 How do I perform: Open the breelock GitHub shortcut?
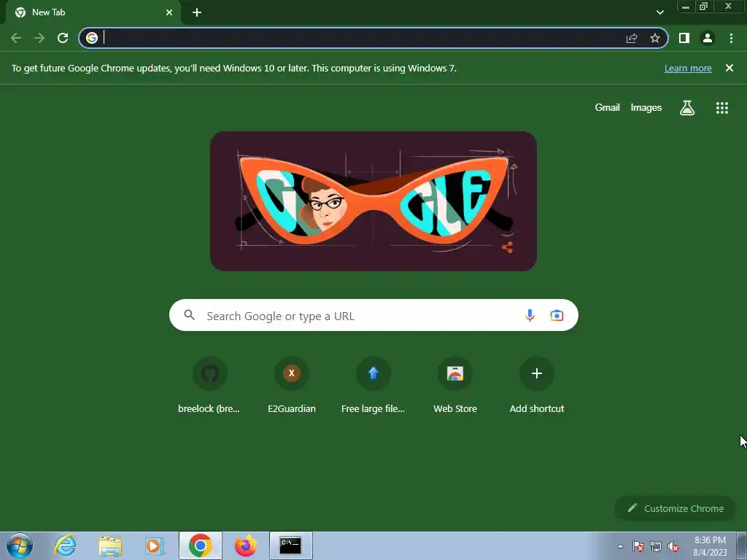(209, 385)
